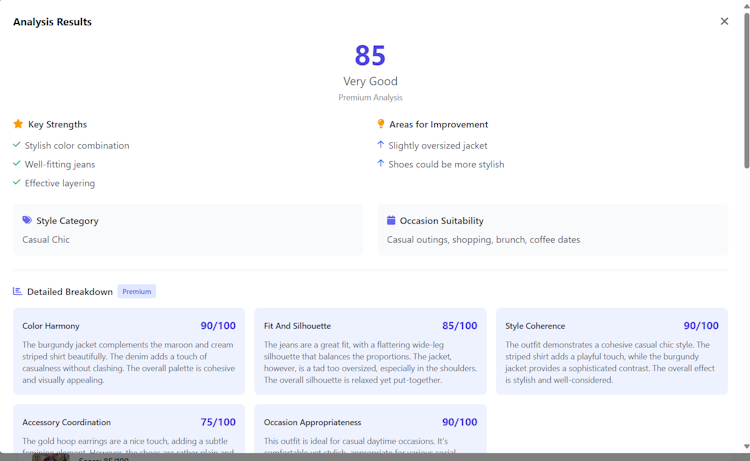Click the Fit And Silhouette card title

point(297,326)
